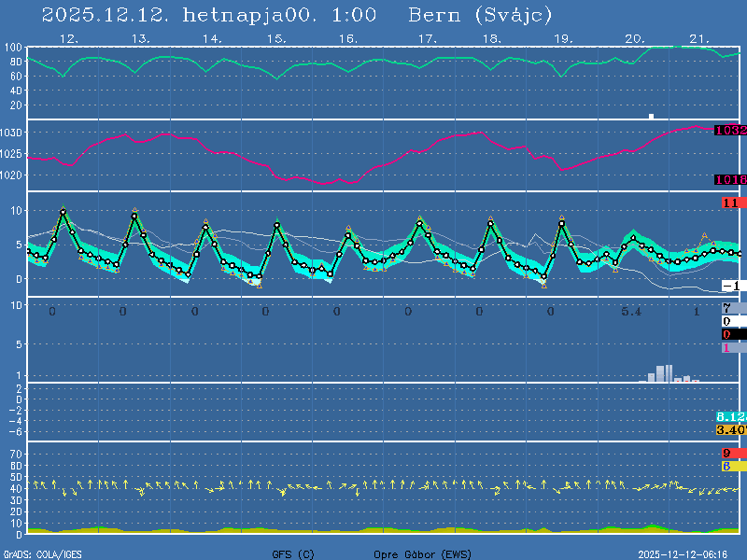Click the small white marker below humidity curve

[x=652, y=116]
